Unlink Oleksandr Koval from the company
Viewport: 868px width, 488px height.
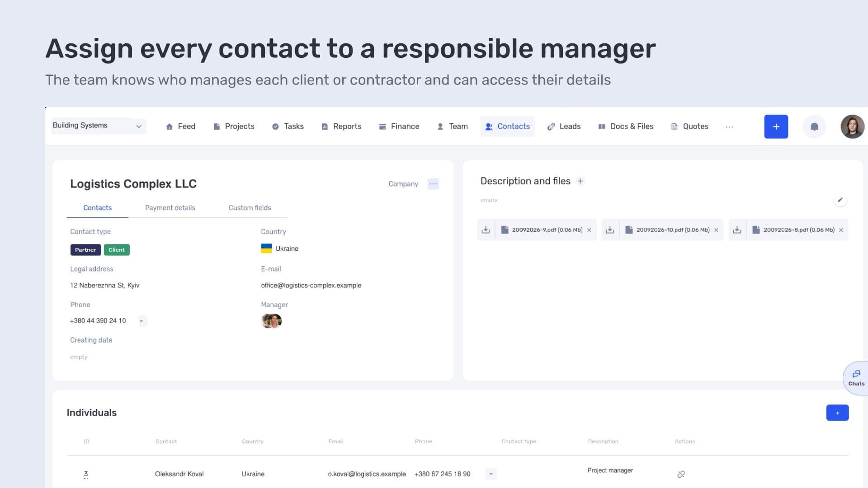point(681,474)
